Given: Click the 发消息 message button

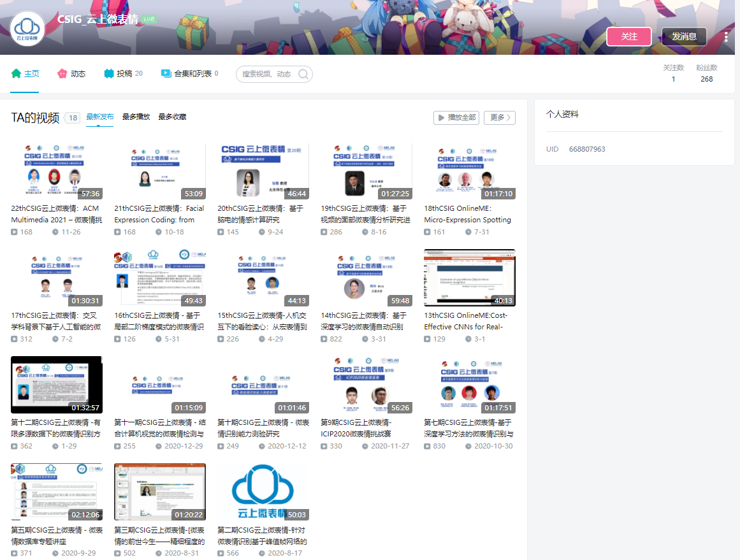Looking at the screenshot, I should click(684, 36).
